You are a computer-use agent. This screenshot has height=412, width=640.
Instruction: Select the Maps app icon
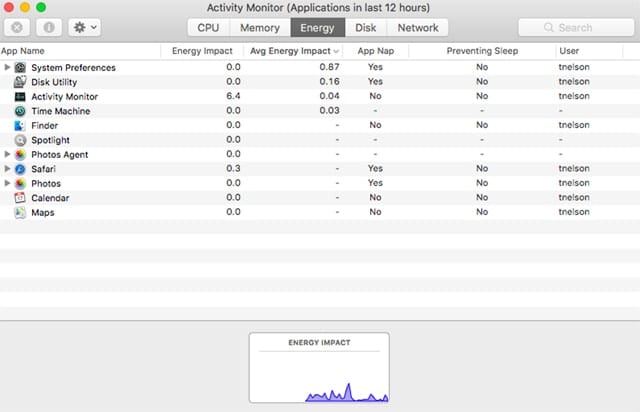(21, 213)
